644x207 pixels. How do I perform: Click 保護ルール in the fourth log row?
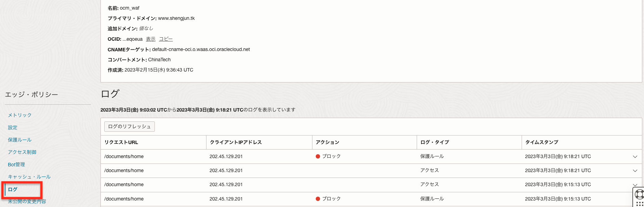[432, 199]
